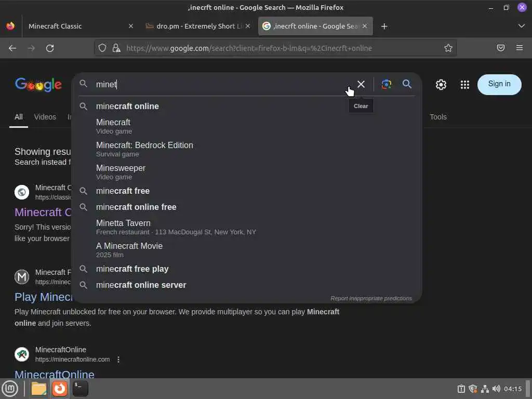532x399 pixels.
Task: Open more options for MinecraftOnline result
Action: tap(118, 360)
